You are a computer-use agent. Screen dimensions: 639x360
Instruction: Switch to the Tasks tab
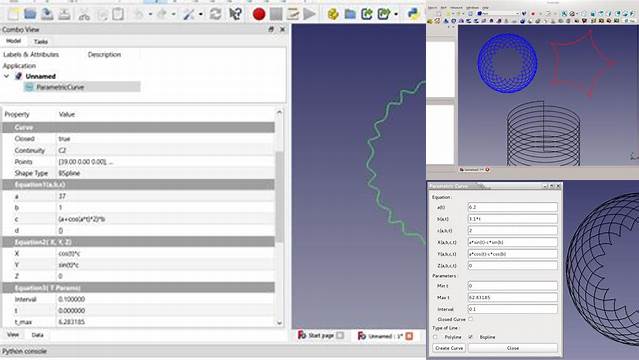[x=41, y=42]
